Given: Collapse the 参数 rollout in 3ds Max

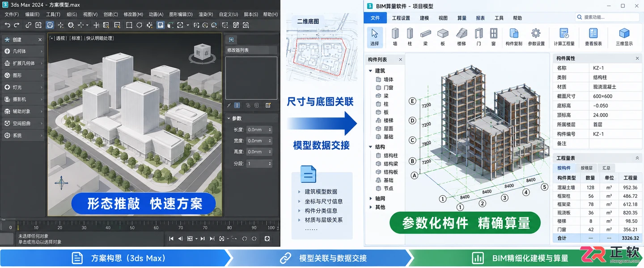Looking at the screenshot, I should coord(229,118).
